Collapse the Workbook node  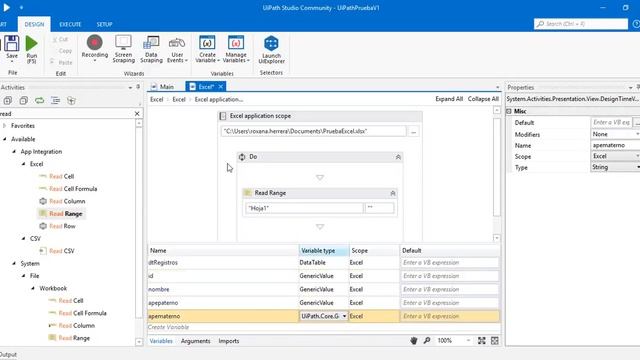point(33,288)
